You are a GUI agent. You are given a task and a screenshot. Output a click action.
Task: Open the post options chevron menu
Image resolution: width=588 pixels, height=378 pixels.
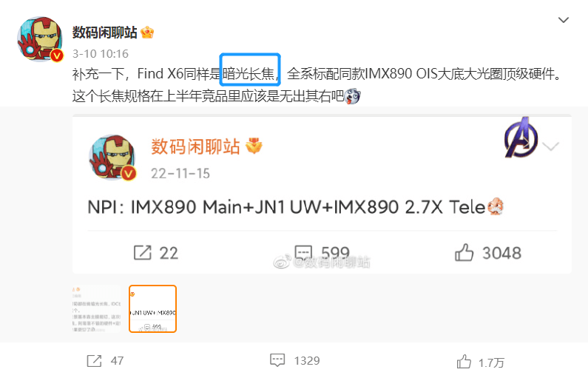click(564, 20)
